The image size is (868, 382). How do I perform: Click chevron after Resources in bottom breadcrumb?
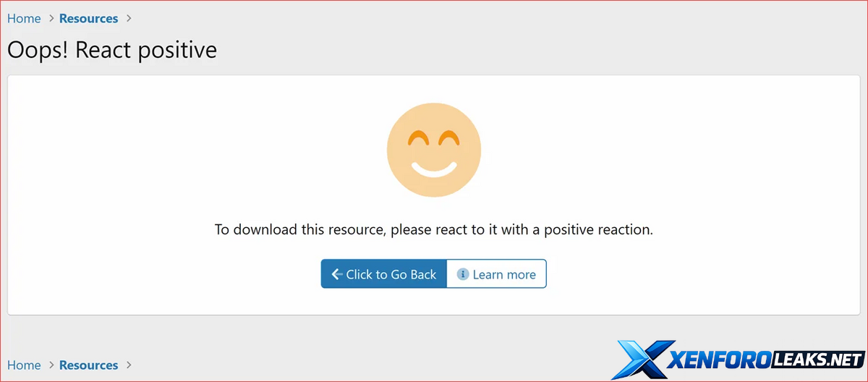129,365
